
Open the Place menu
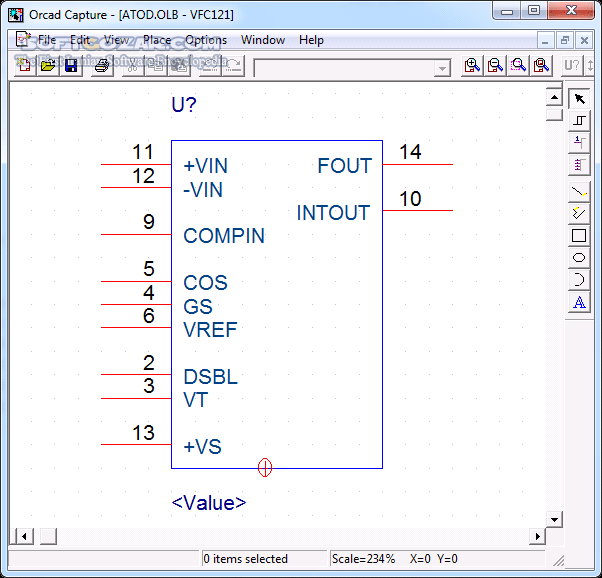pyautogui.click(x=157, y=40)
